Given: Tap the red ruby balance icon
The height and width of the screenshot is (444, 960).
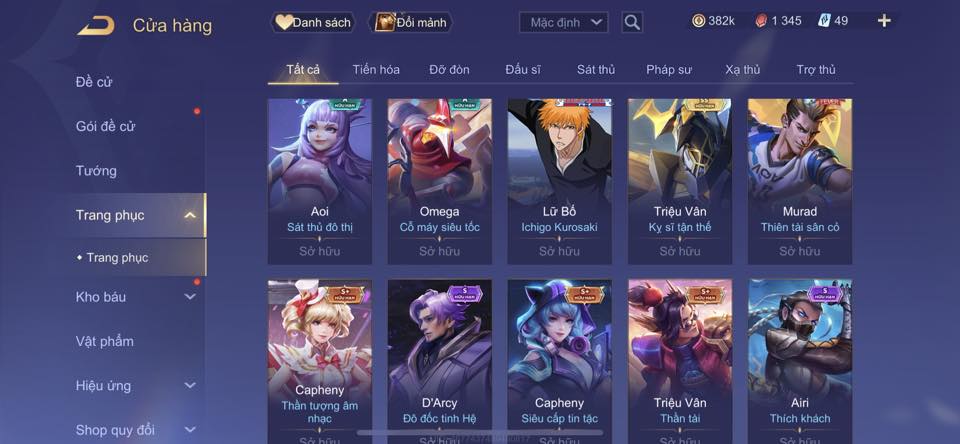Looking at the screenshot, I should [761, 21].
